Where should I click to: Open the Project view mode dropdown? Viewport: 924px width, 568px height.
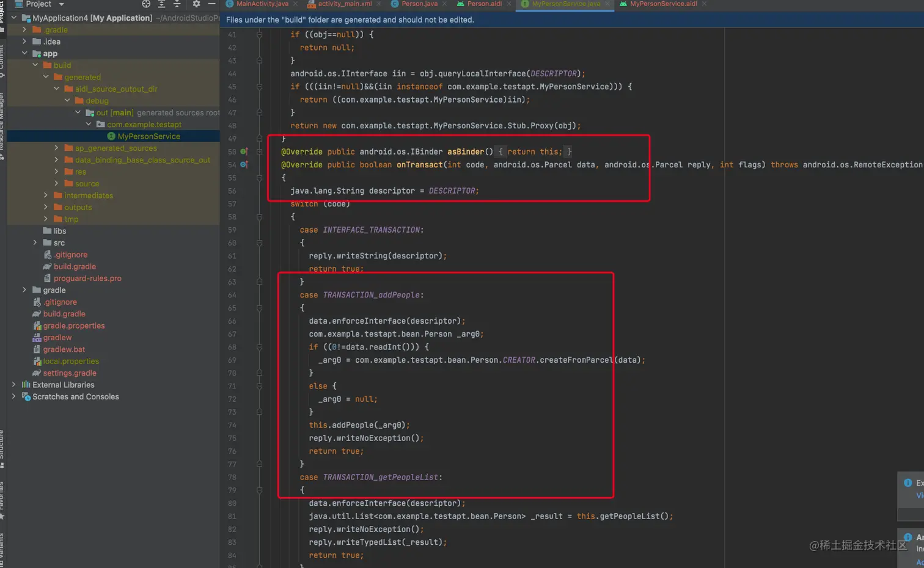click(x=62, y=4)
